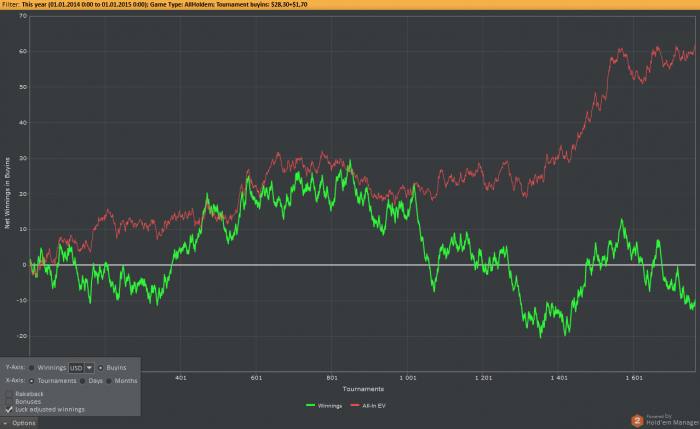Viewport: 700px width, 429px height.
Task: Enable the Rakeback checkbox
Action: point(9,394)
